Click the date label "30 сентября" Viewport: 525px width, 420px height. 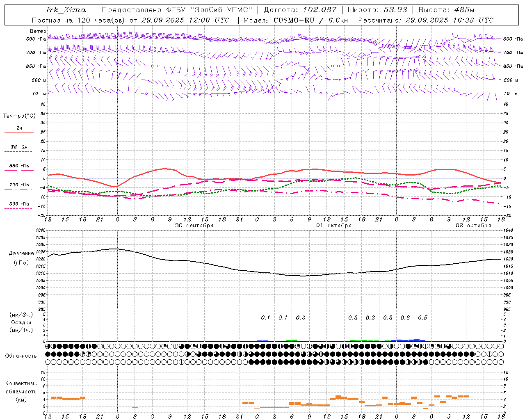point(194,226)
